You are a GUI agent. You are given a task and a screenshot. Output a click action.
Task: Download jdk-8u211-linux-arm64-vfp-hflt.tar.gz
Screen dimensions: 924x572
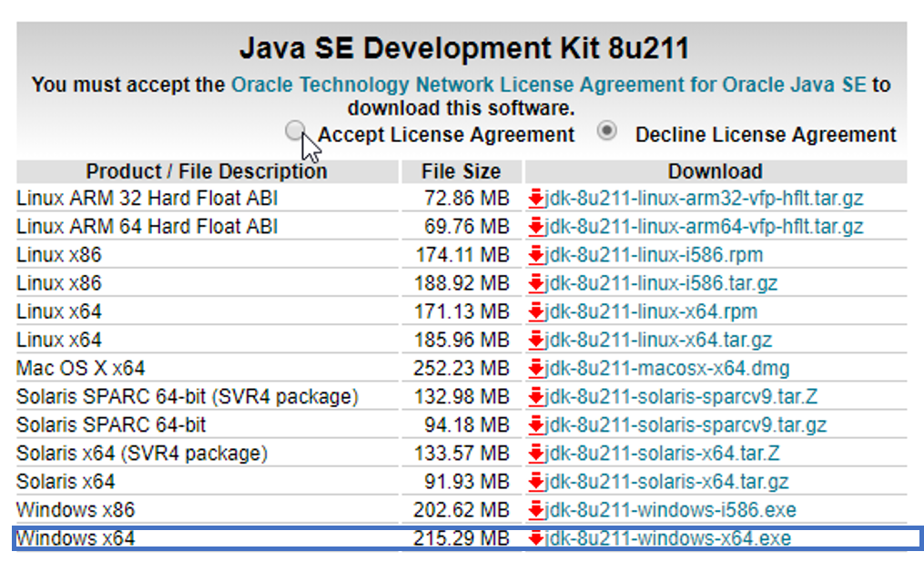pyautogui.click(x=705, y=227)
